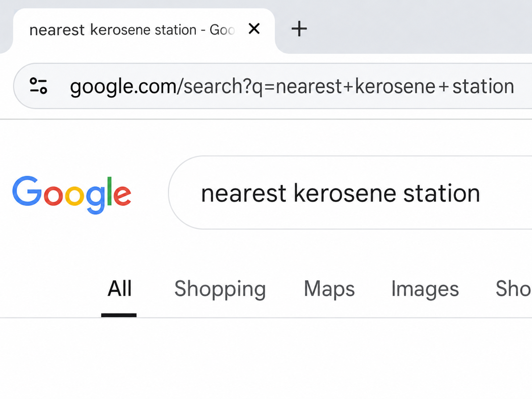Select the nearest kerosene station tab title
532x399 pixels.
[x=132, y=30]
